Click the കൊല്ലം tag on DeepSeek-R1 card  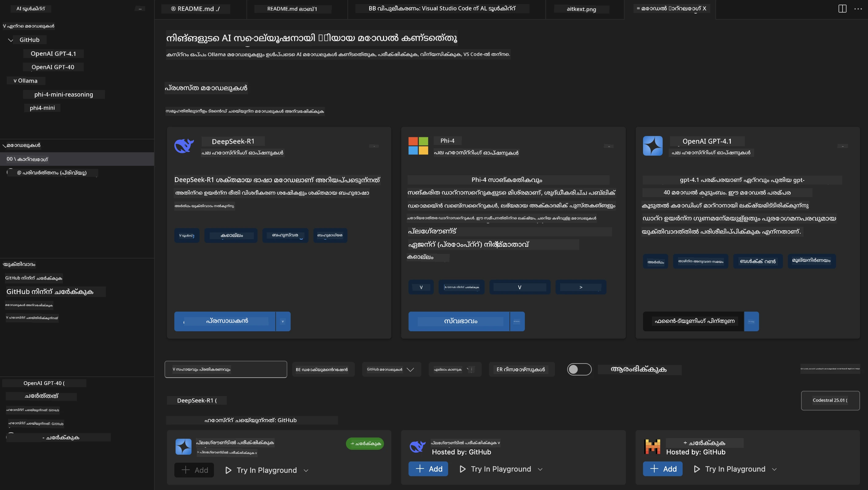[231, 235]
